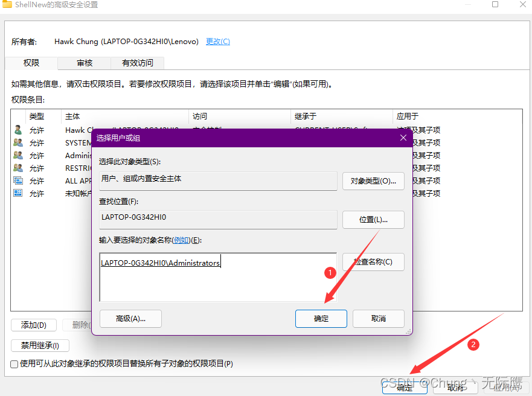Click 确定 in the advanced security window
The height and width of the screenshot is (396, 532).
point(405,387)
